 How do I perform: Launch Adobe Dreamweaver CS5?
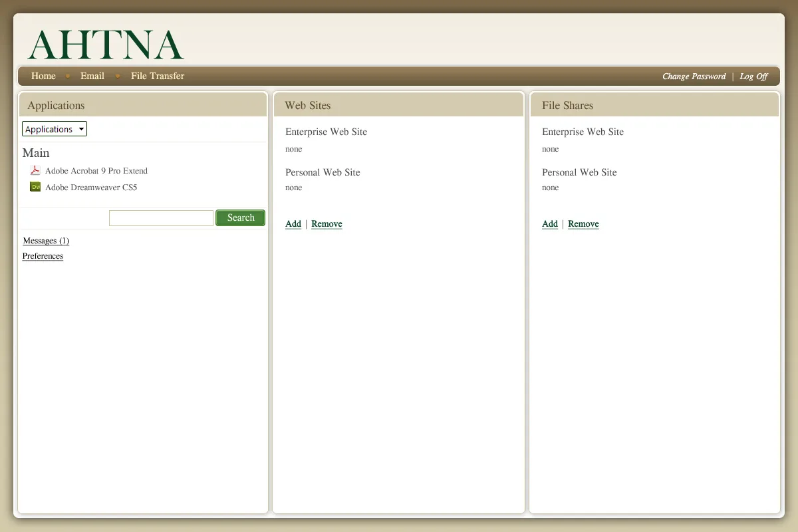pyautogui.click(x=91, y=188)
